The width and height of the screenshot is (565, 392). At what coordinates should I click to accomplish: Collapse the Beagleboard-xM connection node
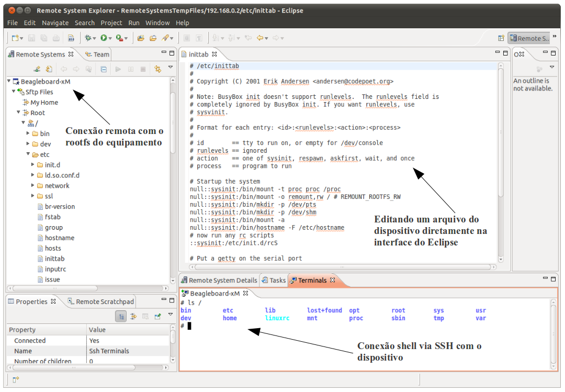(x=9, y=81)
